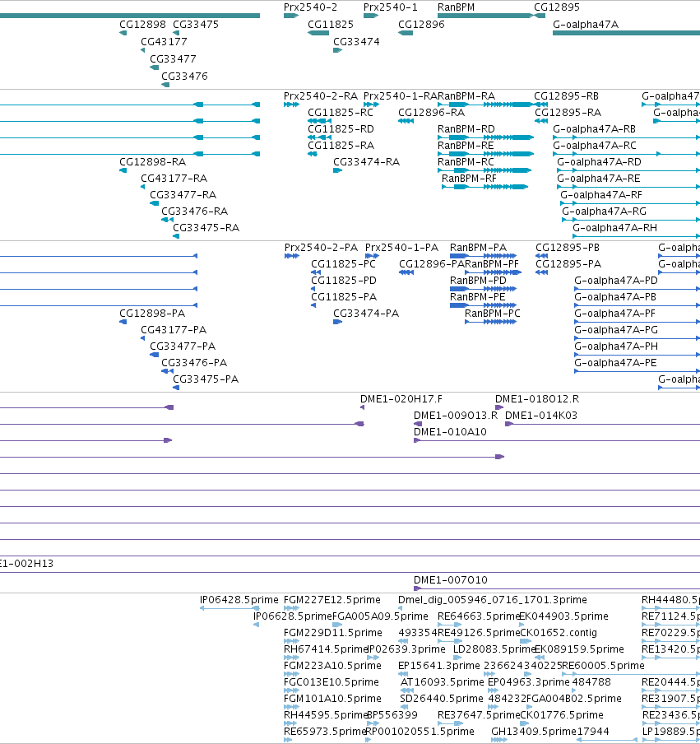Click the RanBPM-RC transcript label
The height and width of the screenshot is (744, 700).
tap(466, 162)
